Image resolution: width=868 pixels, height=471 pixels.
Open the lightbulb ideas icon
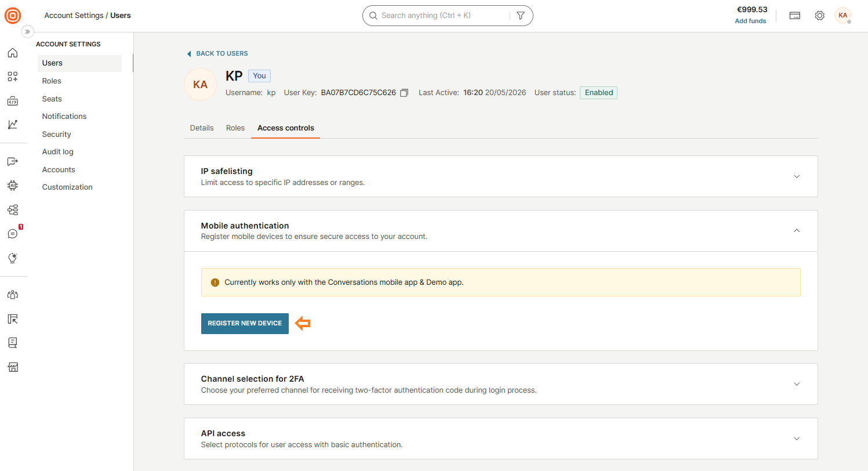pyautogui.click(x=13, y=258)
